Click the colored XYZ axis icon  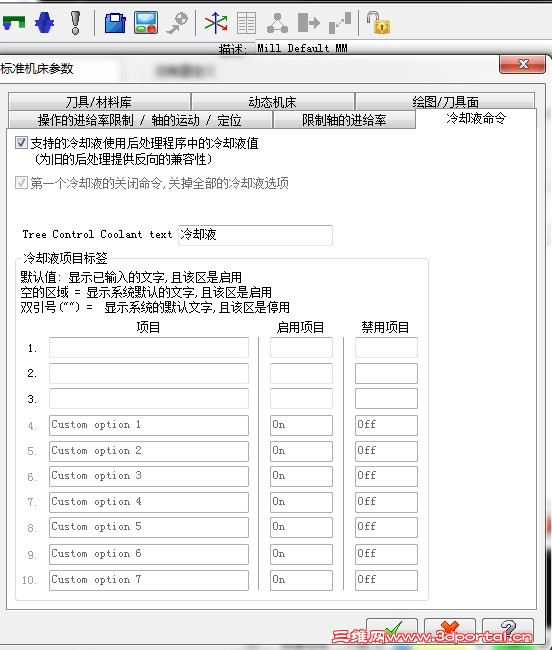click(216, 23)
